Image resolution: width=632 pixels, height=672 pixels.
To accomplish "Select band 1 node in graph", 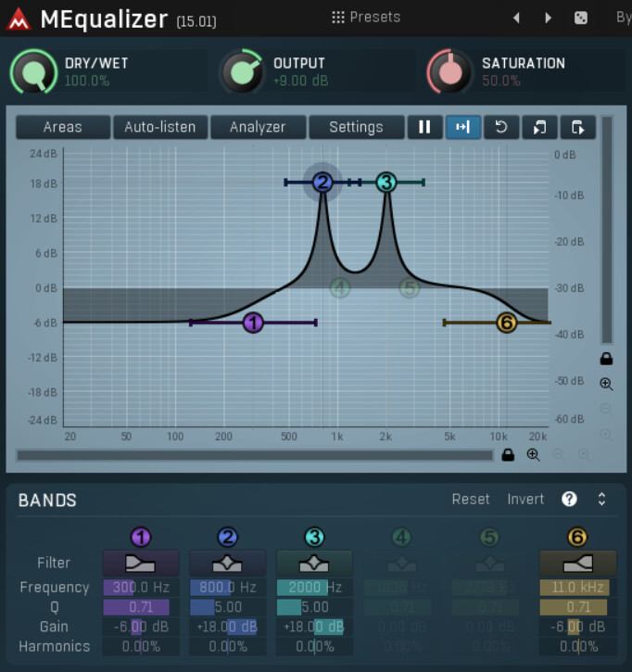I will (253, 323).
